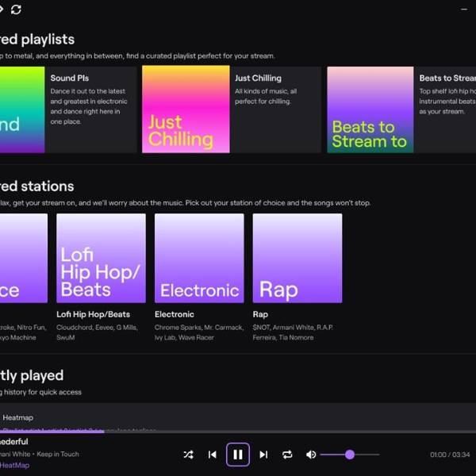Open the Beats to Stream to cover
Image resolution: width=476 pixels, height=476 pixels.
pos(370,109)
